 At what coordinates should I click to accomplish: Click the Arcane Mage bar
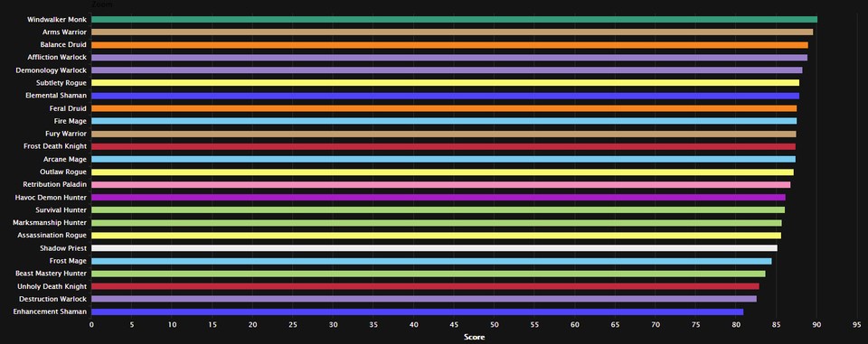tap(443, 159)
